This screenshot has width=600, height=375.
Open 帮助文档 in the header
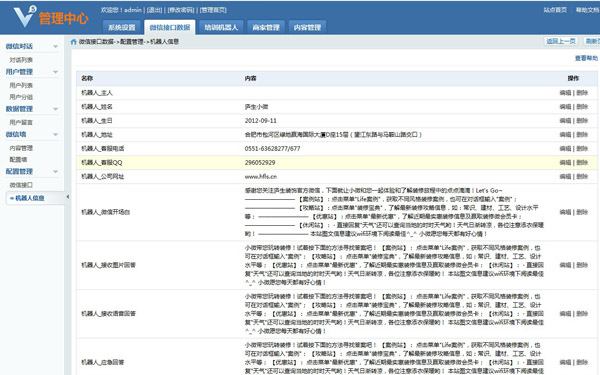[588, 10]
